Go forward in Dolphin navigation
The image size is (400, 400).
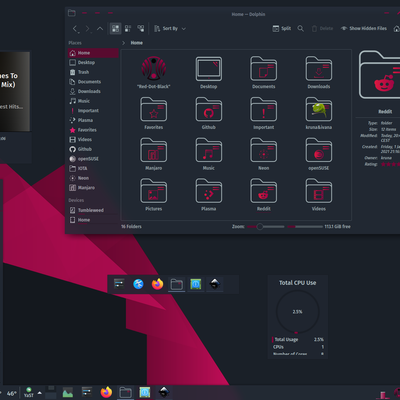coord(88,29)
